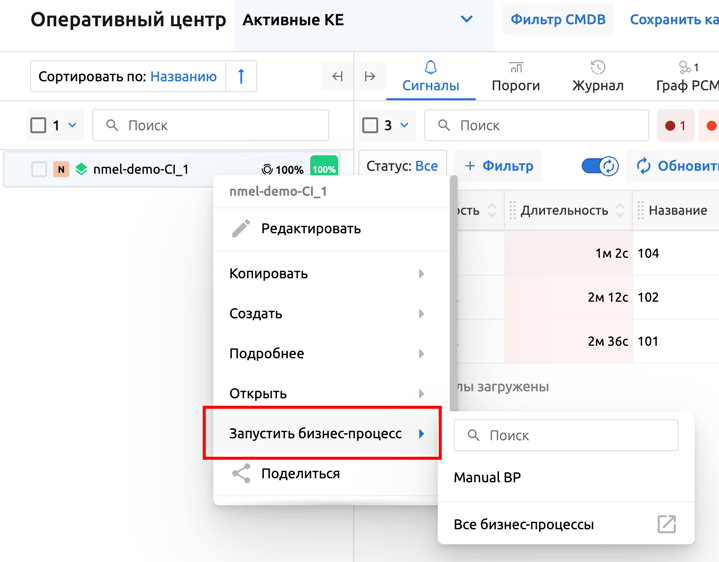Click the + Фильтр button
Screen dimensions: 719x562
tap(499, 166)
